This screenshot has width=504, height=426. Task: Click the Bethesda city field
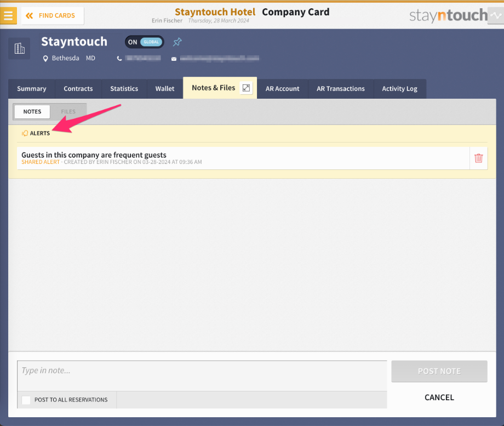(66, 58)
